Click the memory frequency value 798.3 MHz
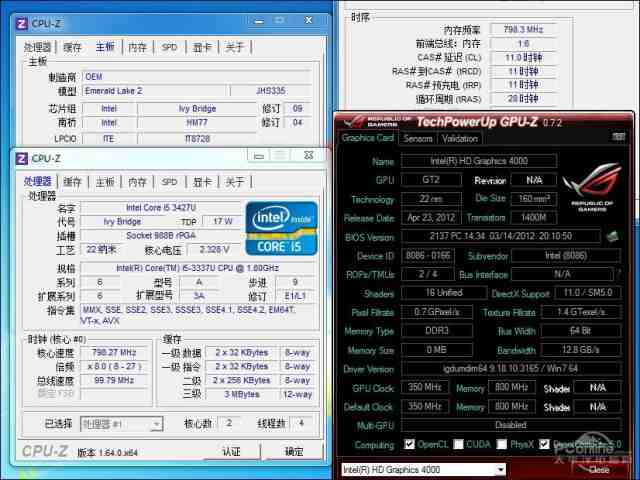The image size is (640, 480). (523, 29)
